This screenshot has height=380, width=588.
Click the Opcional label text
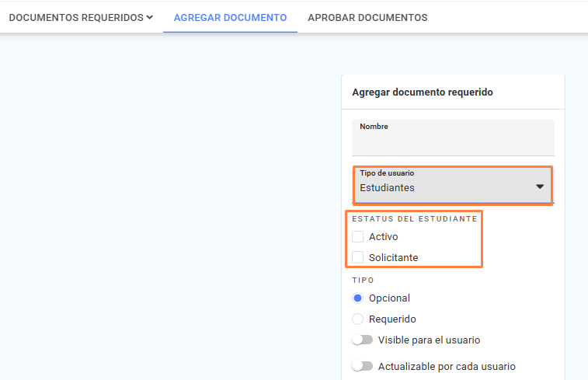tap(389, 298)
